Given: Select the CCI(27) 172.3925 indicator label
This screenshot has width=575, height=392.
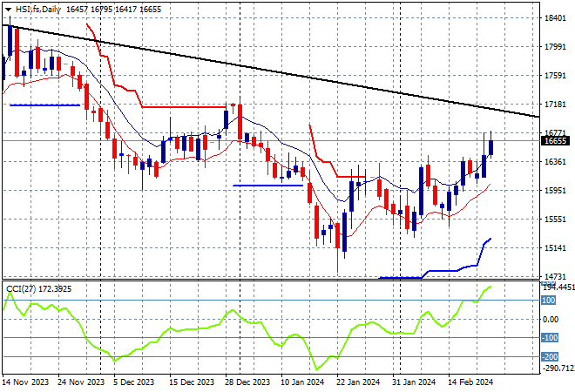Looking at the screenshot, I should click(39, 289).
